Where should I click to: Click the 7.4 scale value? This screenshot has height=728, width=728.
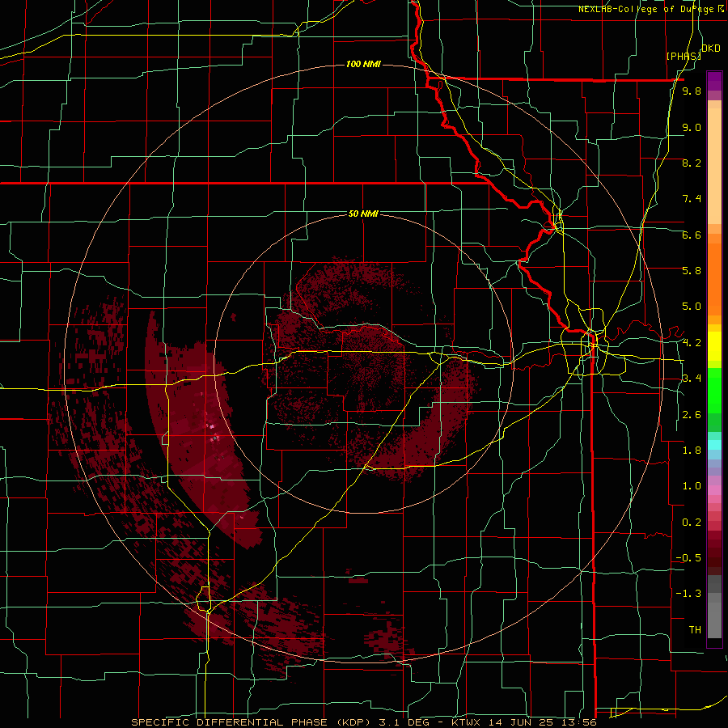tap(692, 199)
